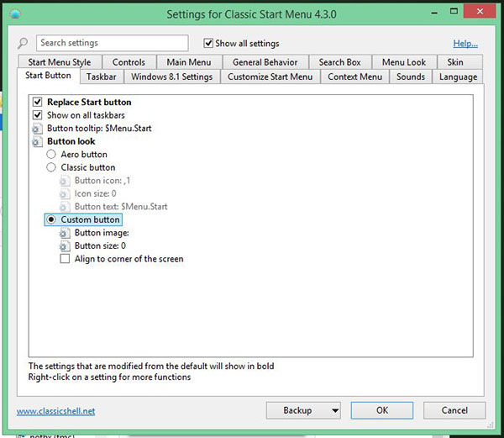This screenshot has height=438, width=504.
Task: Click the Button image setting icon
Action: [x=65, y=233]
